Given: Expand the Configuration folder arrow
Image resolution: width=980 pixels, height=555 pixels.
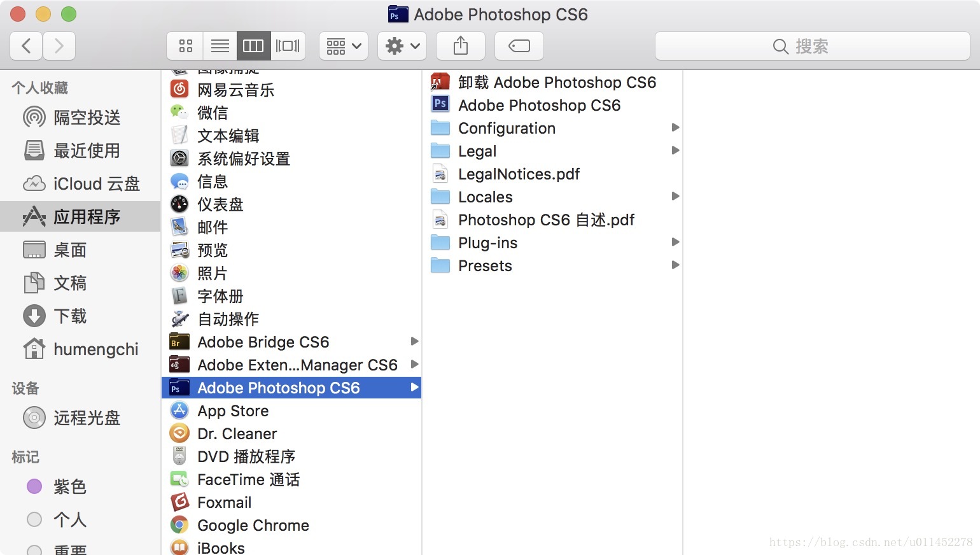Looking at the screenshot, I should 675,128.
